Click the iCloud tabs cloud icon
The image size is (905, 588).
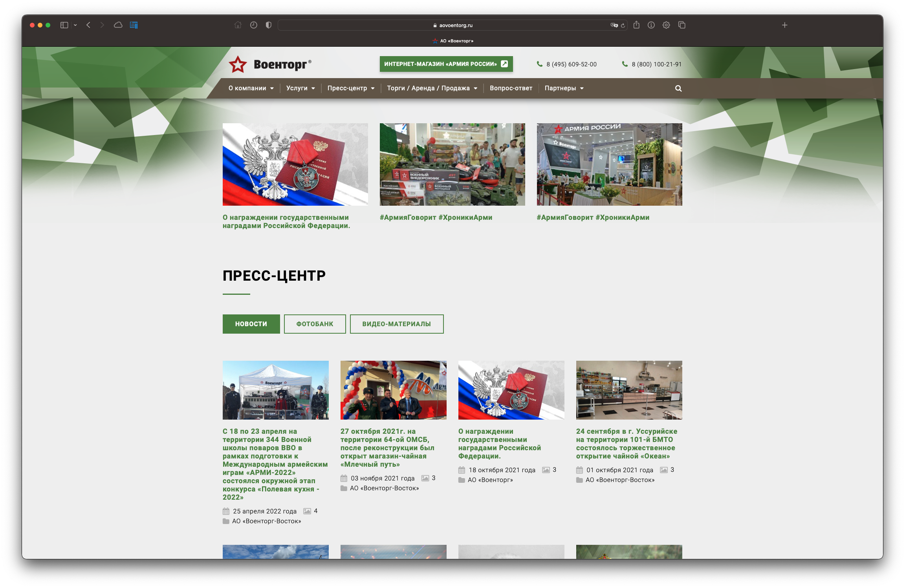pos(118,25)
